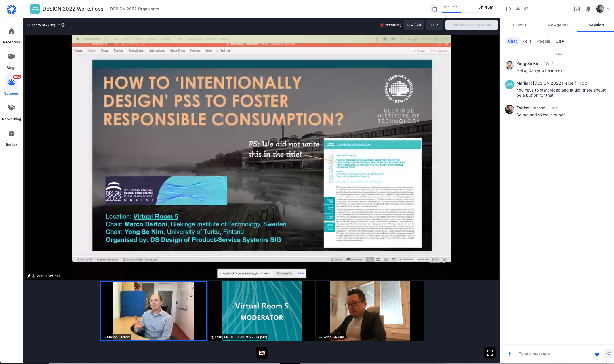The width and height of the screenshot is (614, 364).
Task: Collapse the right side panel arrow icon
Action: [508, 9]
